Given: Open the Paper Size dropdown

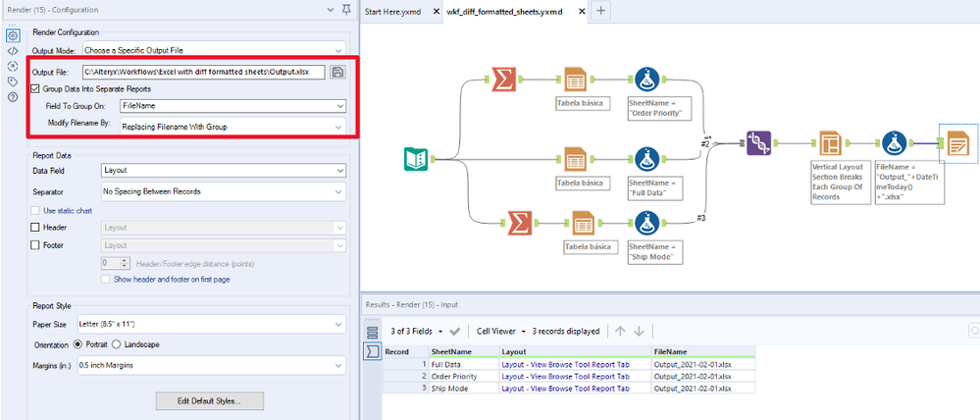Looking at the screenshot, I should point(211,325).
